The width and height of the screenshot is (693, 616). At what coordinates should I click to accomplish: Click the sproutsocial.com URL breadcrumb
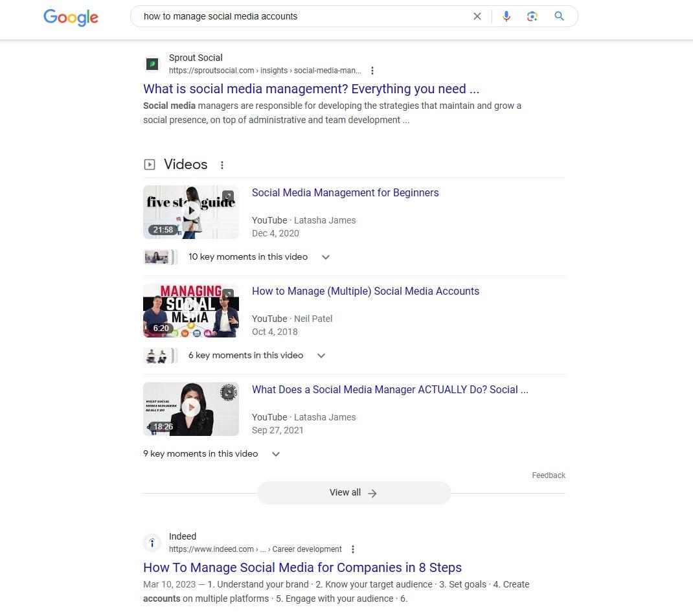coord(265,71)
